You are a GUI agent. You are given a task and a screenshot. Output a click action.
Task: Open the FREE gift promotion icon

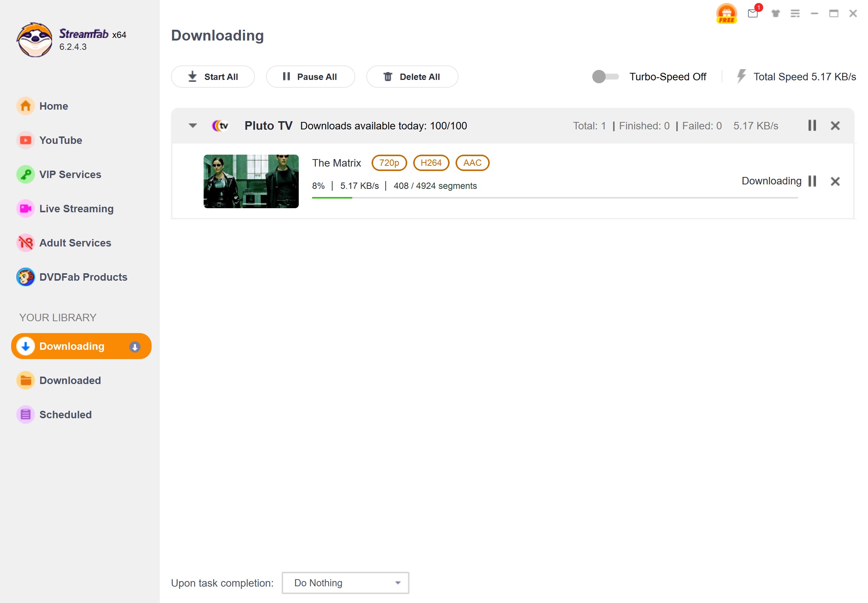click(x=726, y=14)
